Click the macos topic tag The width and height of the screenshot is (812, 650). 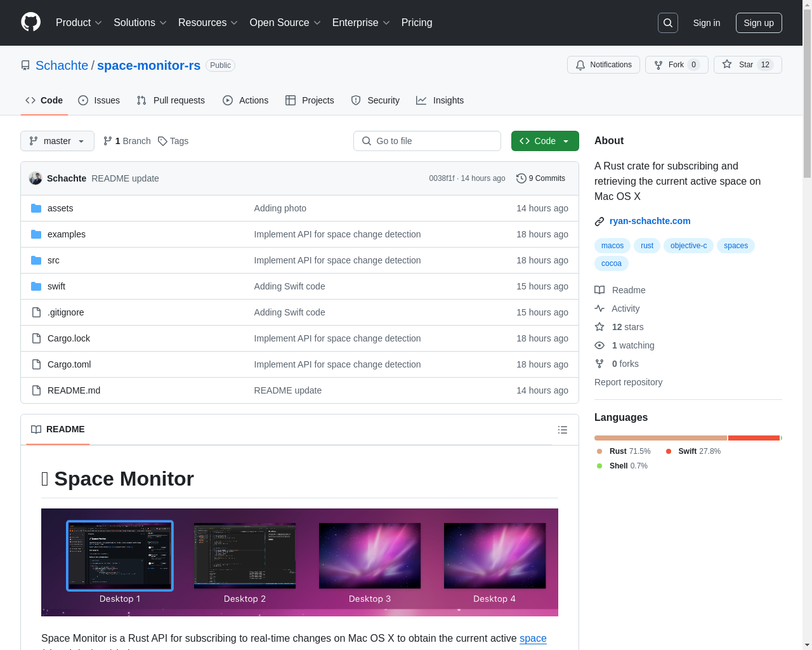[x=612, y=246]
